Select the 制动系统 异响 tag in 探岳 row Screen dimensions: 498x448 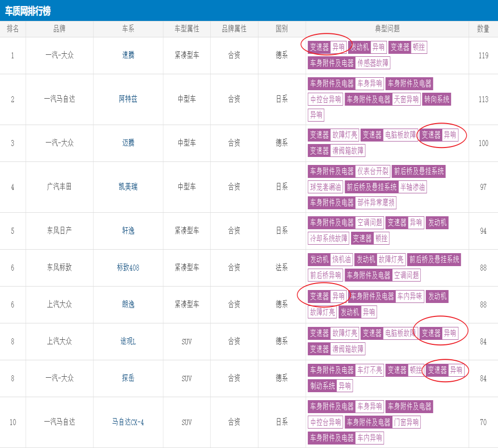(x=330, y=386)
